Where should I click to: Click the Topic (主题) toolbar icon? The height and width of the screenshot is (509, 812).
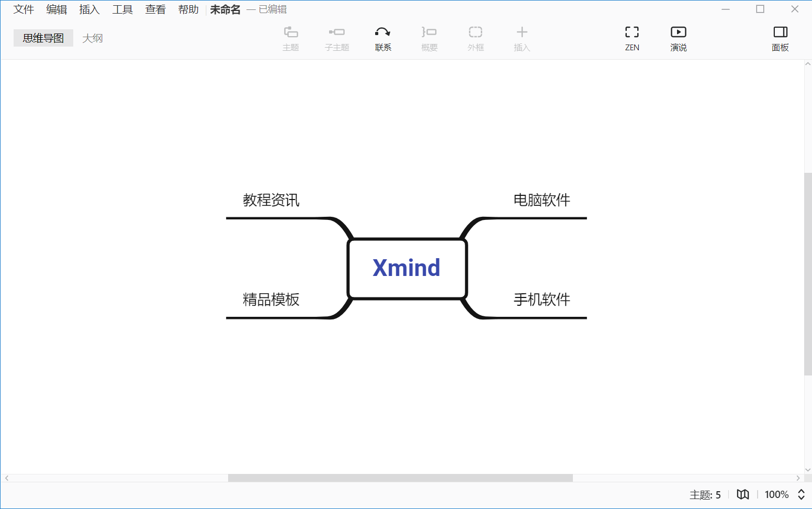click(291, 32)
